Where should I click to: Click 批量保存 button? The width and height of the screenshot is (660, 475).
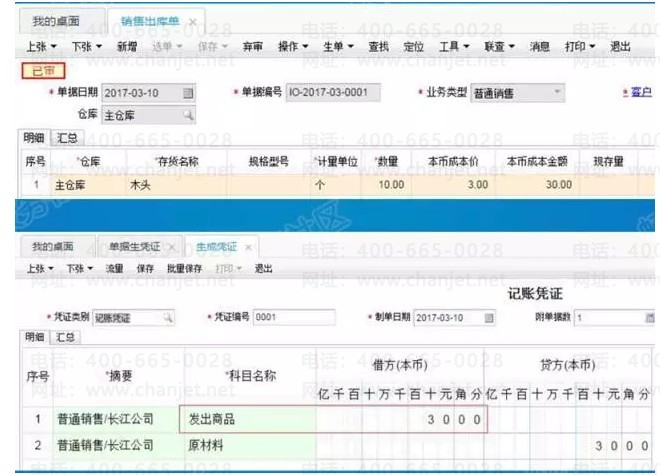coord(184,268)
